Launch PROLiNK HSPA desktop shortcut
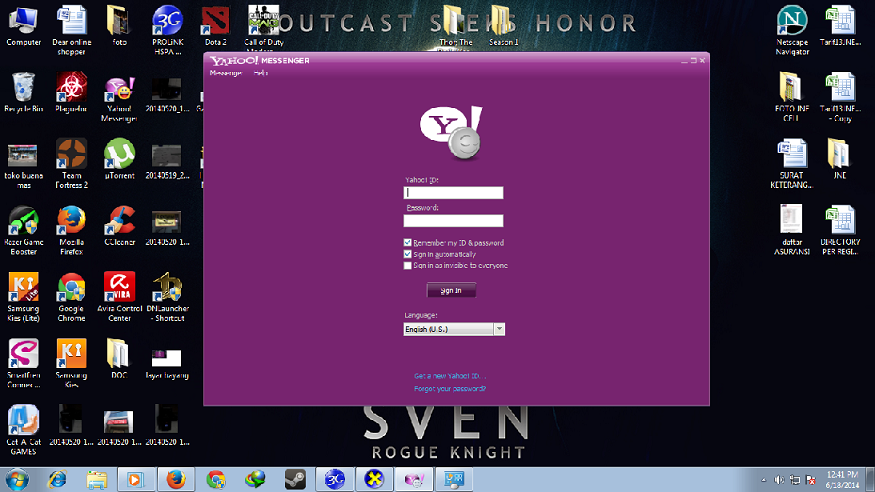This screenshot has width=875, height=492. tap(167, 30)
